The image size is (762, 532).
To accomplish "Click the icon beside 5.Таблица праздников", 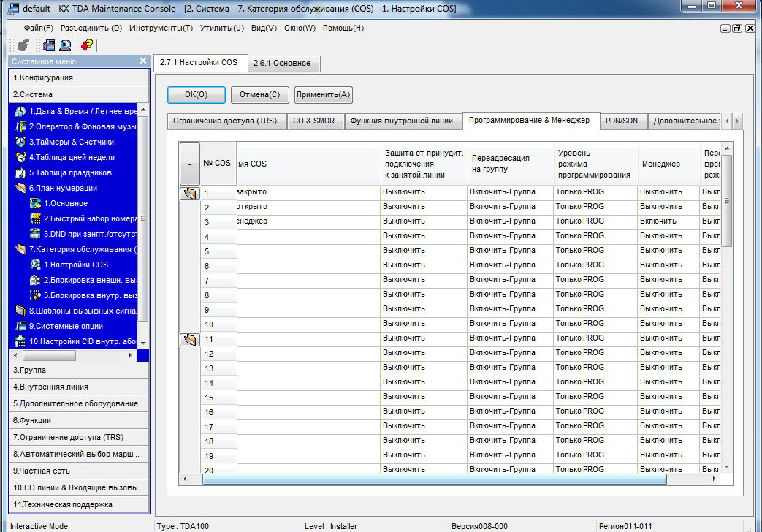I will click(x=20, y=172).
